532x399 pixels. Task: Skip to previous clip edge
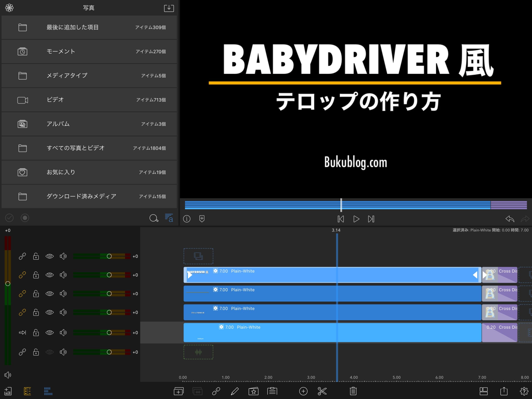[341, 219]
